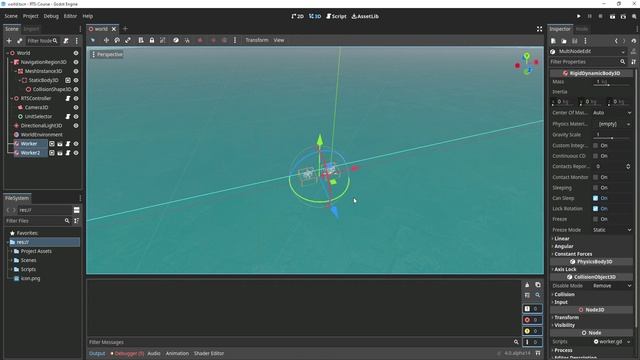Open the Scene menu
Viewport: 640px width, 360px height.
tap(11, 16)
